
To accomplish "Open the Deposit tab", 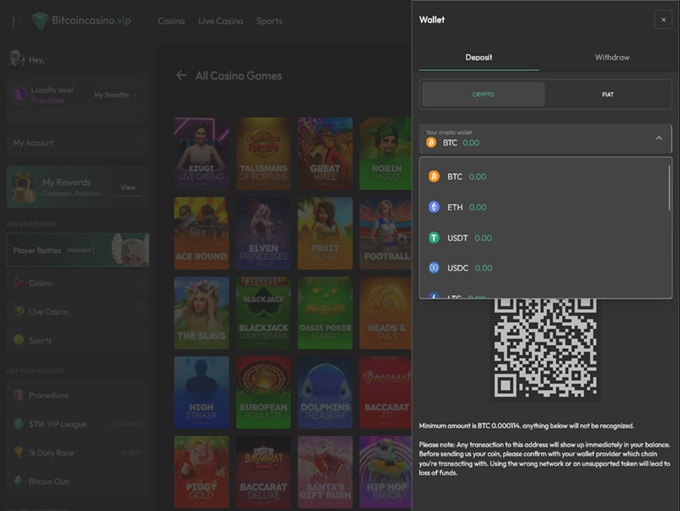I will (479, 57).
